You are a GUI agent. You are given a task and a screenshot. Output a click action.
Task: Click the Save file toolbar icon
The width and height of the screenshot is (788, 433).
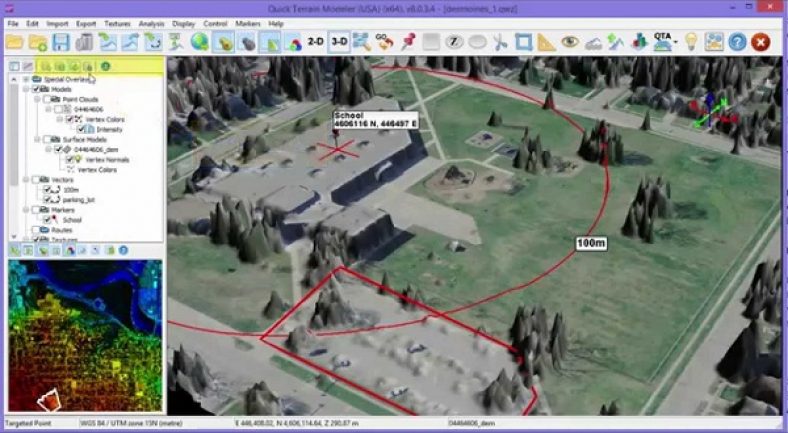[x=61, y=42]
